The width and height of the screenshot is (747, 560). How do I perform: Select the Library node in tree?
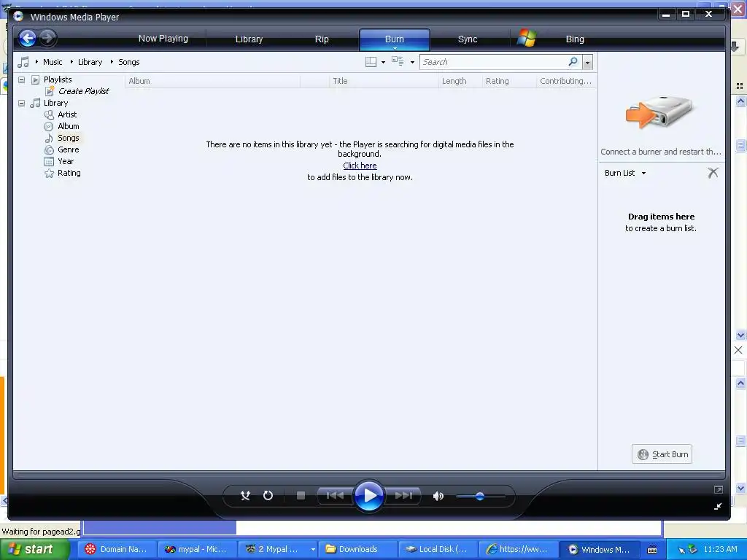[x=55, y=103]
